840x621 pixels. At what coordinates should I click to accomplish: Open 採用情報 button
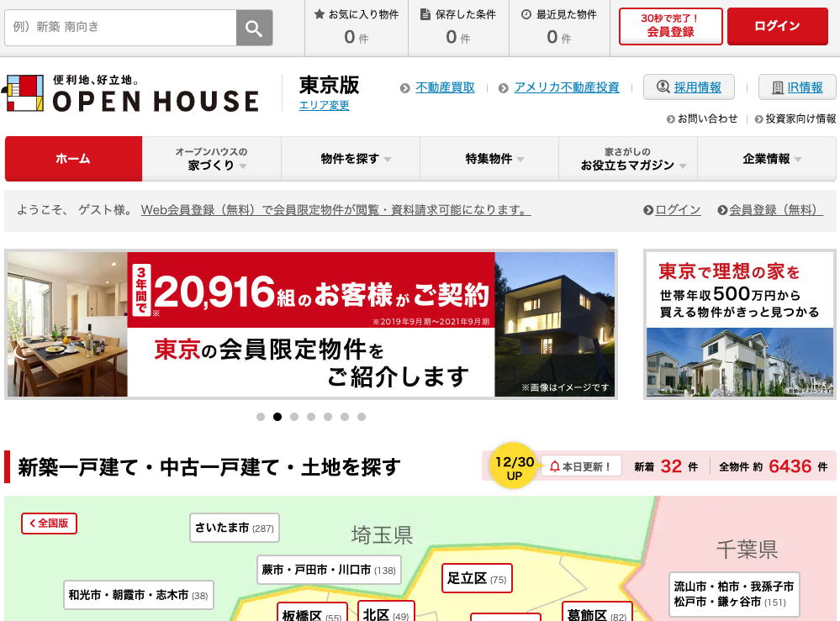(x=689, y=87)
